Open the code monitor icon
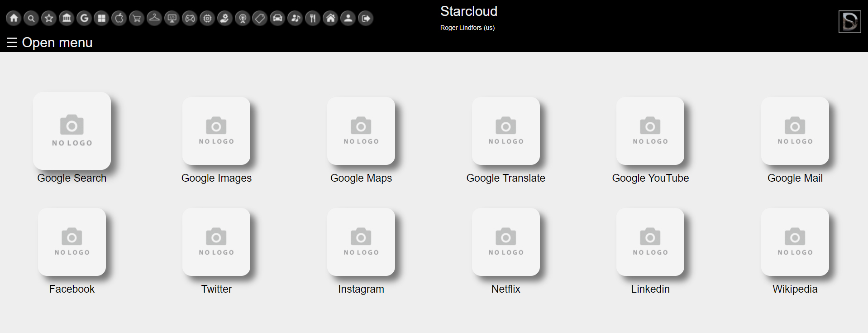This screenshot has height=333, width=868. 172,19
